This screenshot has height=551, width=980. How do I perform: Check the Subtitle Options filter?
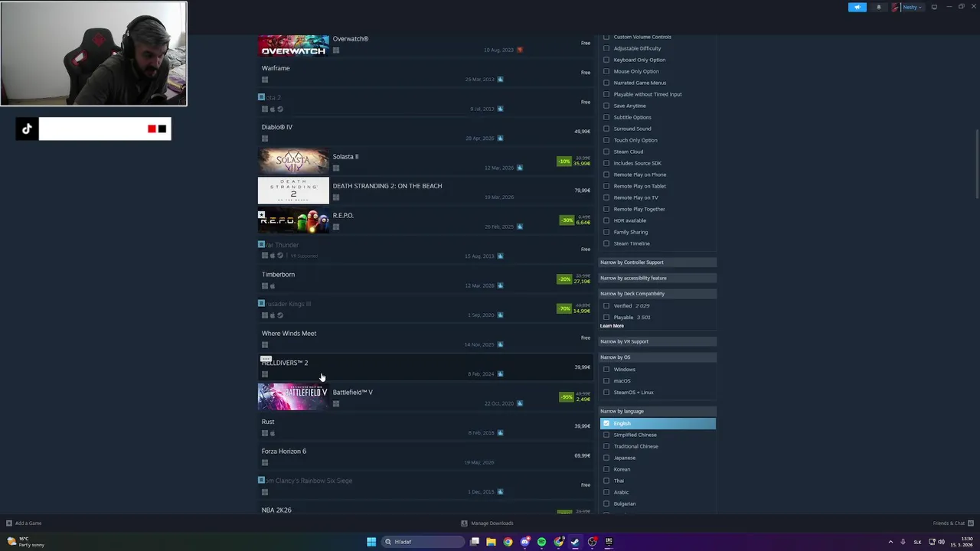[x=606, y=117]
